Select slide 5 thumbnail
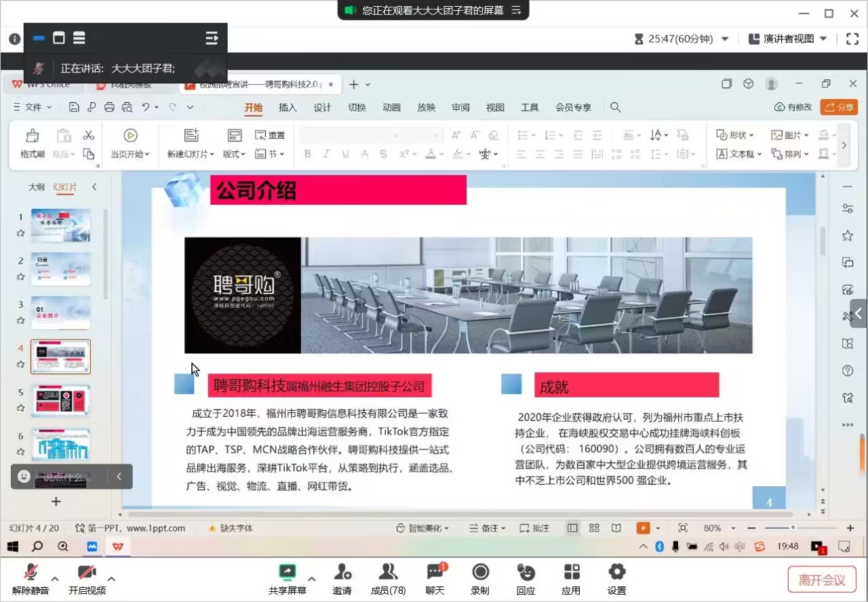 [x=60, y=401]
